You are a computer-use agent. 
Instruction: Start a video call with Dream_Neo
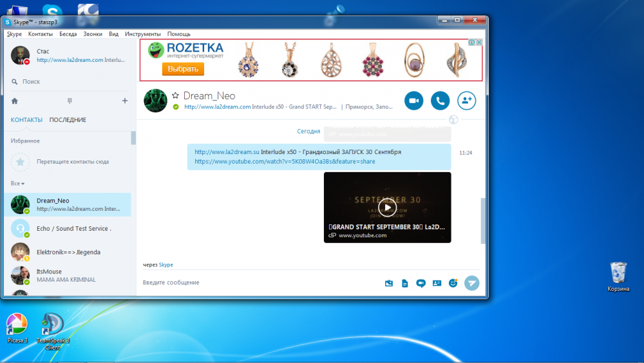(x=413, y=101)
